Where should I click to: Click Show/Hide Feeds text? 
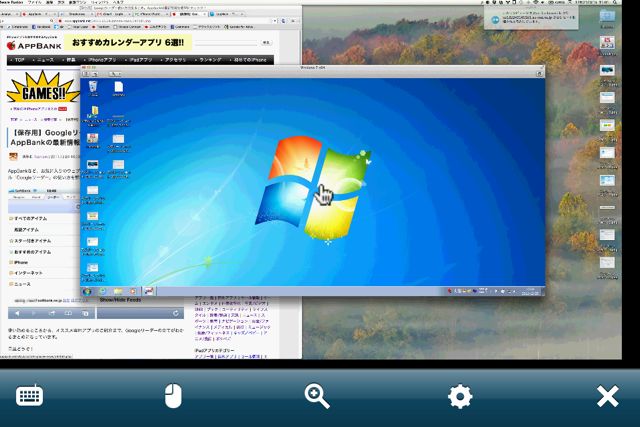coord(120,300)
